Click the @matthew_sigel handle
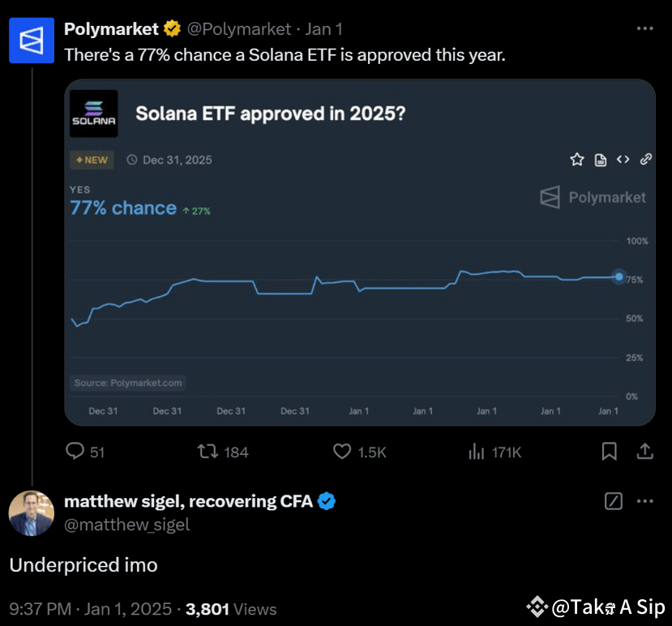 [x=126, y=525]
